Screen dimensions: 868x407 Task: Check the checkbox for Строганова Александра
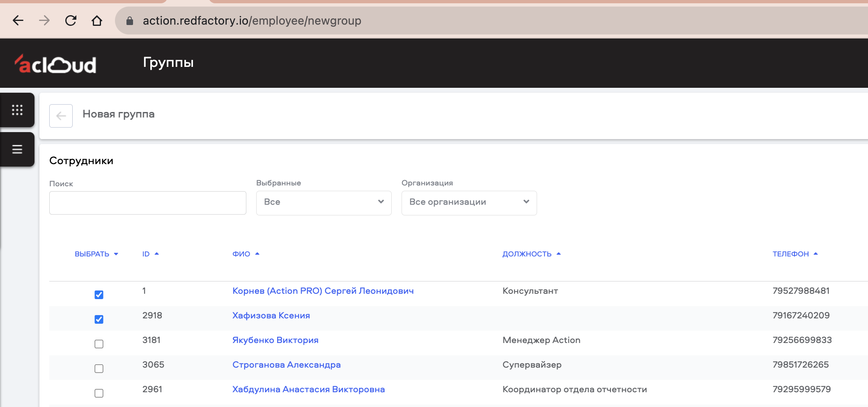(99, 368)
